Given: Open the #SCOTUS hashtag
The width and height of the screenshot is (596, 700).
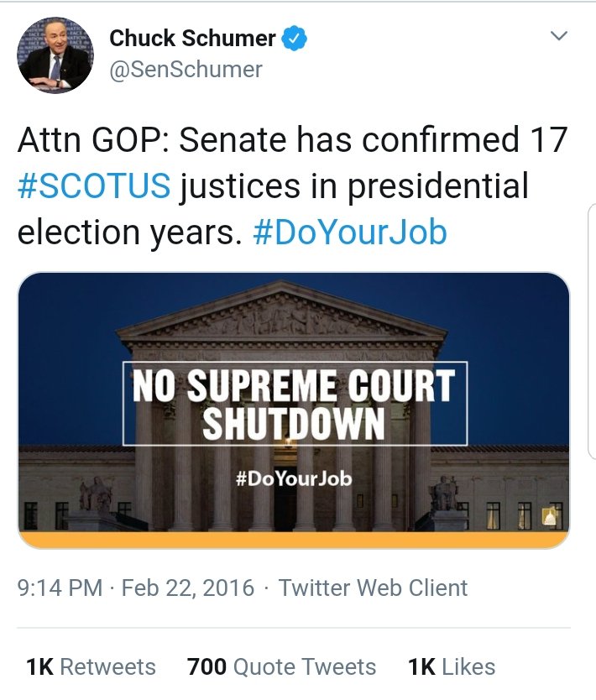Looking at the screenshot, I should pos(94,186).
